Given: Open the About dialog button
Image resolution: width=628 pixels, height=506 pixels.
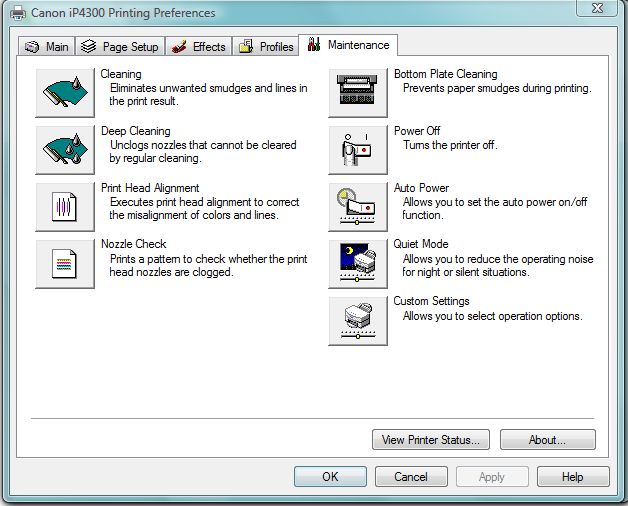Looking at the screenshot, I should pyautogui.click(x=547, y=439).
